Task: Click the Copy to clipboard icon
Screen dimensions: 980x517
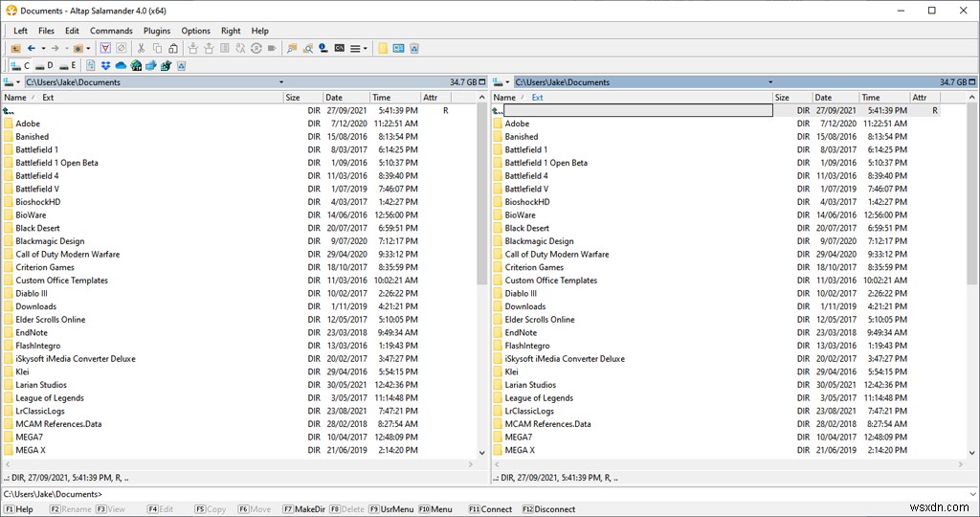Action: tap(157, 48)
